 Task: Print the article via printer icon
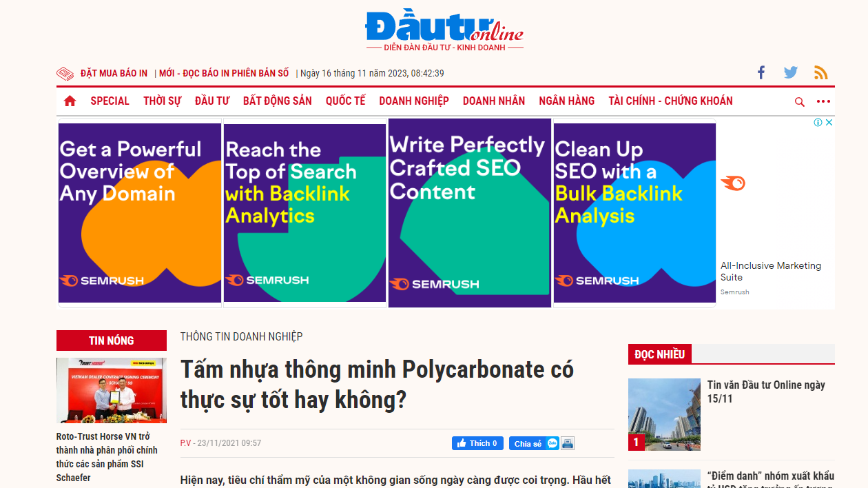(x=567, y=443)
